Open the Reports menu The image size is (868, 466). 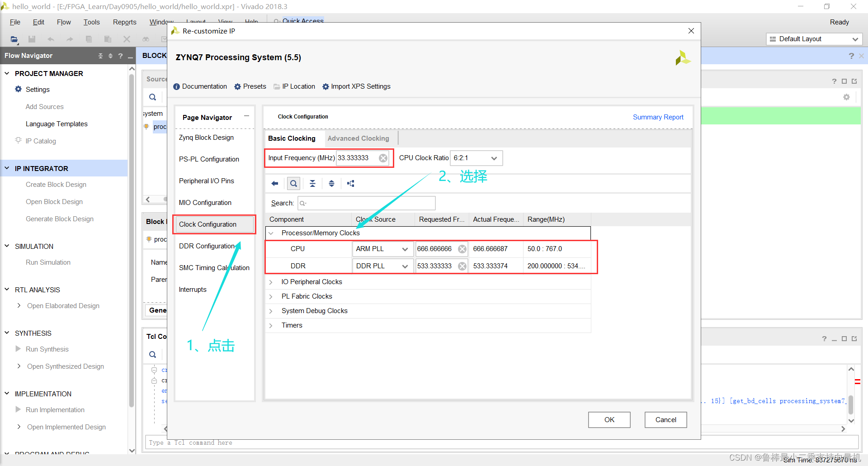tap(124, 22)
